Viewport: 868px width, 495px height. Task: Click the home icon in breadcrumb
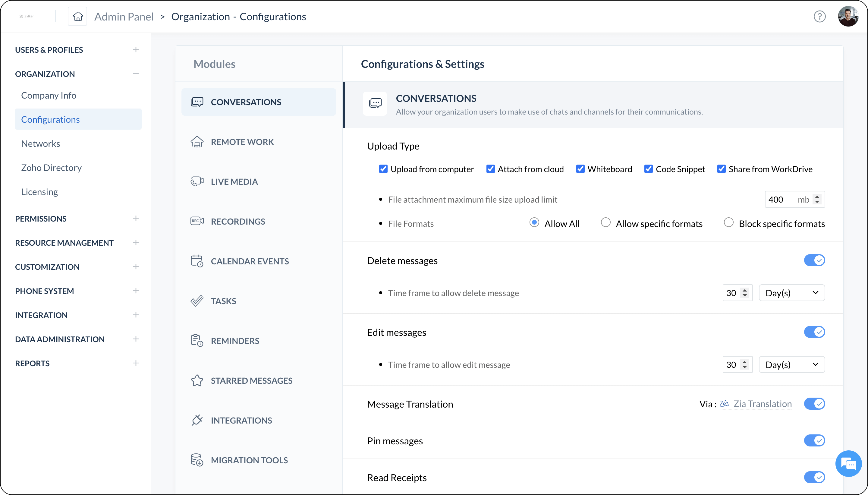click(x=78, y=16)
